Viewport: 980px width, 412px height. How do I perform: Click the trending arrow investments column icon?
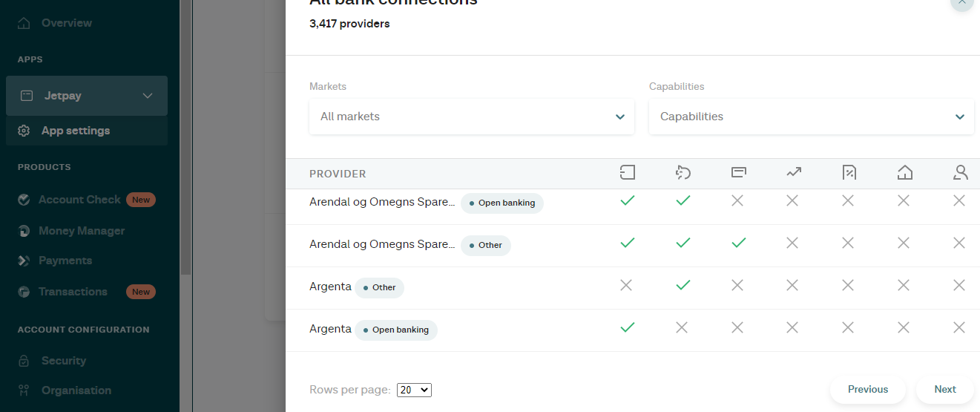(794, 173)
